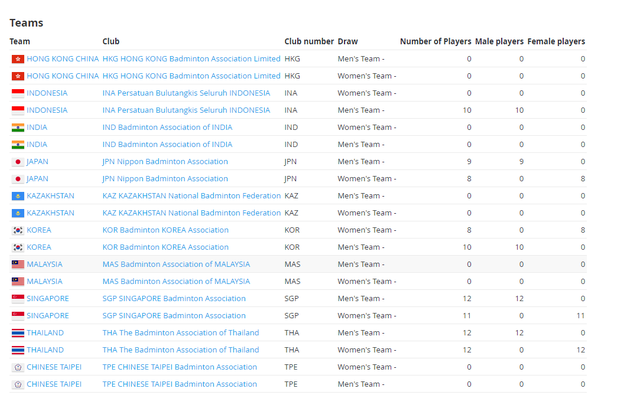Open HONG KONG CHINA team link, Women's Team row
640x395 pixels.
(63, 76)
